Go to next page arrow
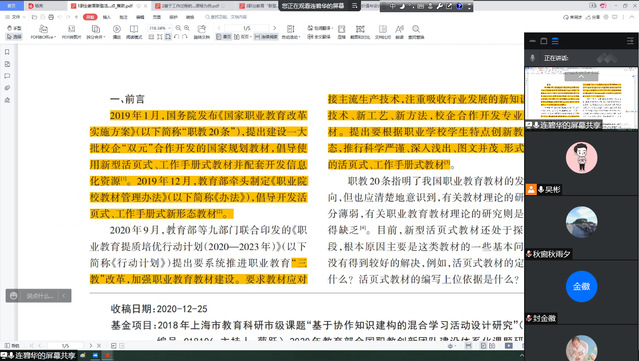Screen dimensions: 639x361 274,28
